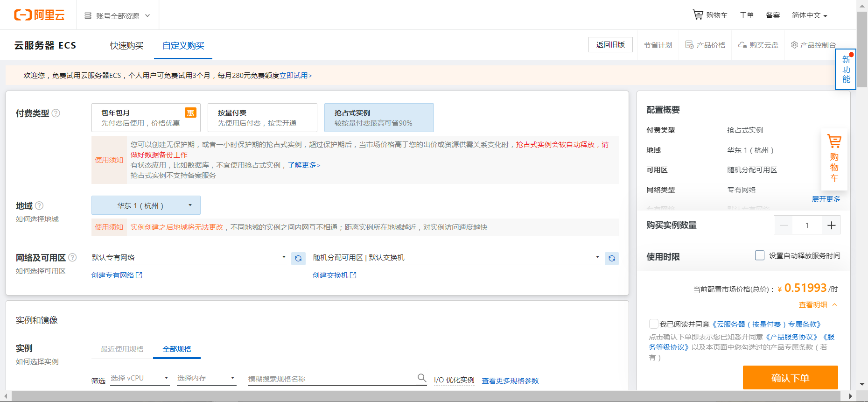This screenshot has height=402, width=868.
Task: Open the 默认专有网络 dropdown
Action: pyautogui.click(x=189, y=258)
